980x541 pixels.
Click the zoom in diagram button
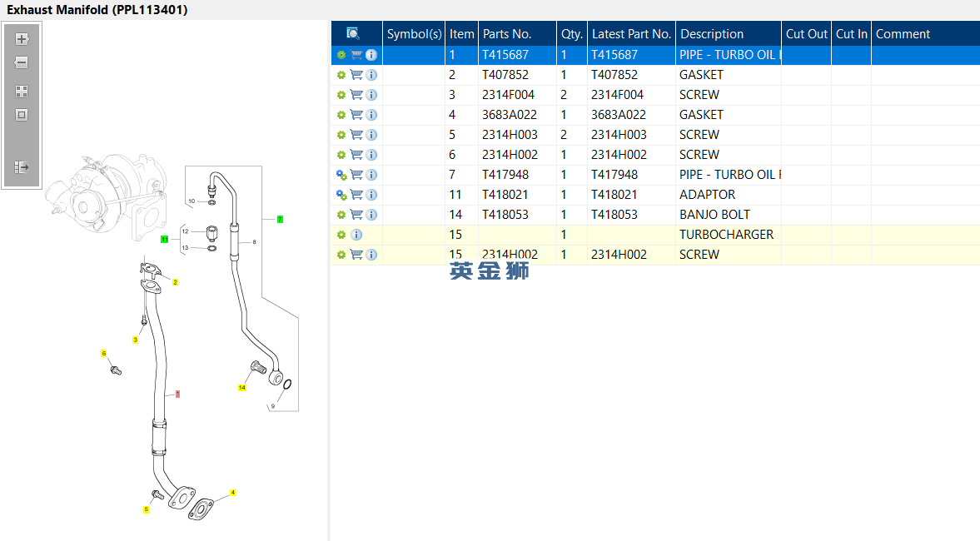pyautogui.click(x=22, y=39)
